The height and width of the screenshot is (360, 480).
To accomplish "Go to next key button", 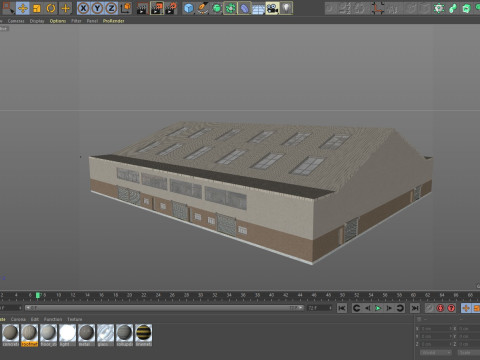I will (400, 308).
